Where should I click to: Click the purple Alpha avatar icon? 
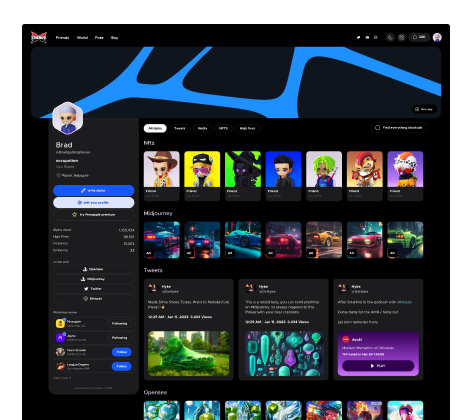(x=60, y=338)
